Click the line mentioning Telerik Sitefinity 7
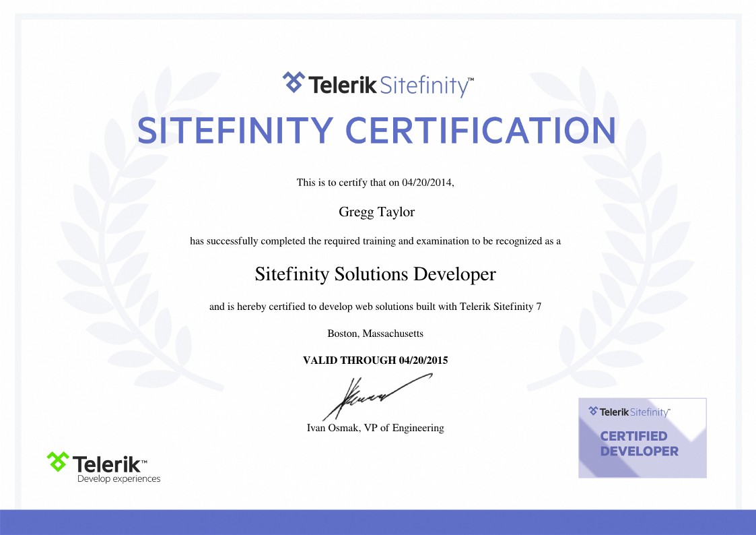This screenshot has width=756, height=535. (x=375, y=307)
